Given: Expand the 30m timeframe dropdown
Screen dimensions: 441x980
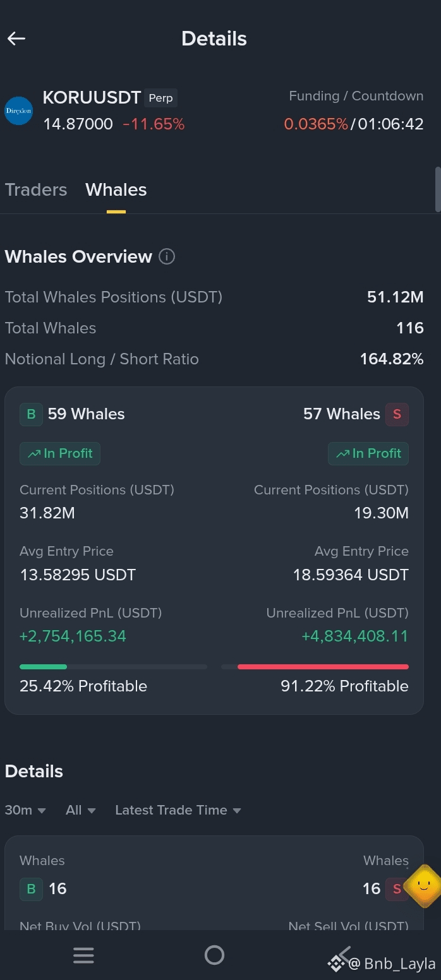Looking at the screenshot, I should [25, 810].
